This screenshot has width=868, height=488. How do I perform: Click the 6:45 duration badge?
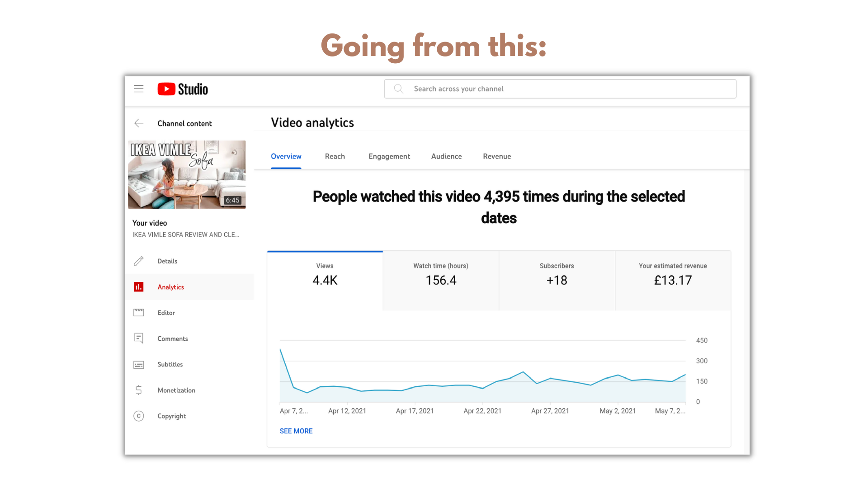pyautogui.click(x=233, y=200)
